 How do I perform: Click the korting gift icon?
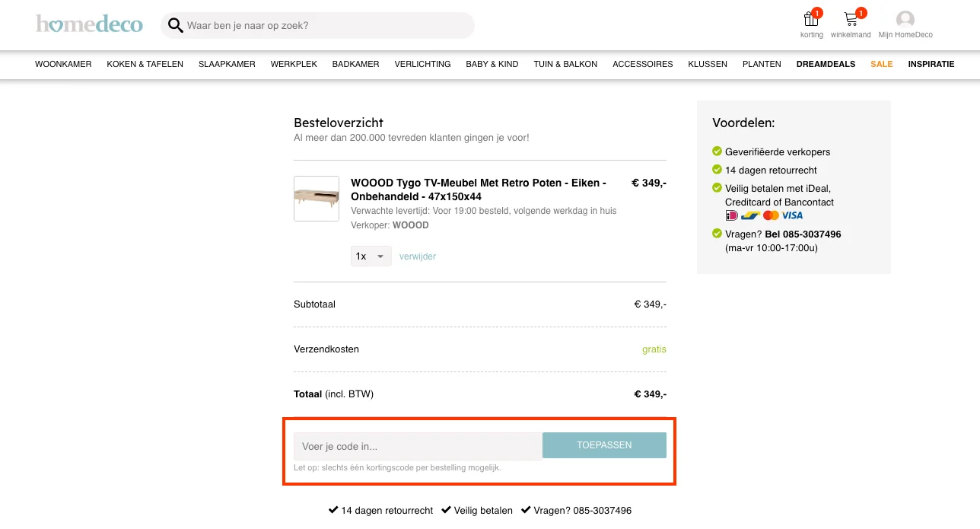810,18
